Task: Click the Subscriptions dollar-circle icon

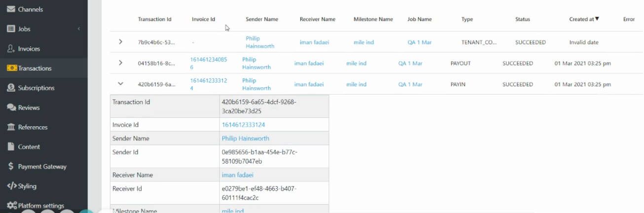Action: 11,88
